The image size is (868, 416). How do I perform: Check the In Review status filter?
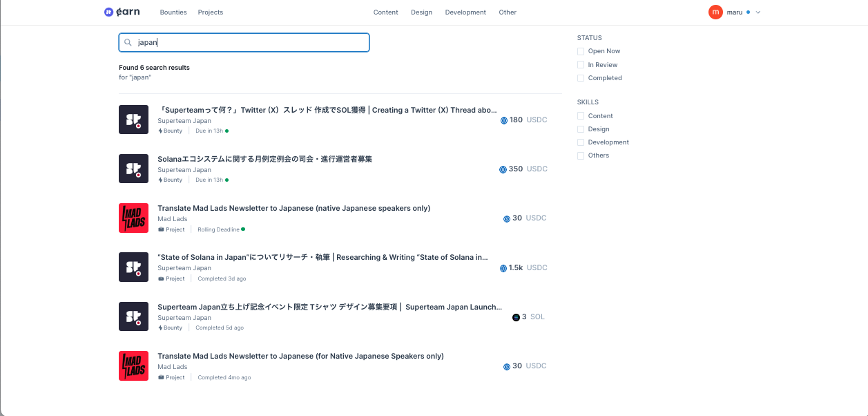click(x=581, y=64)
